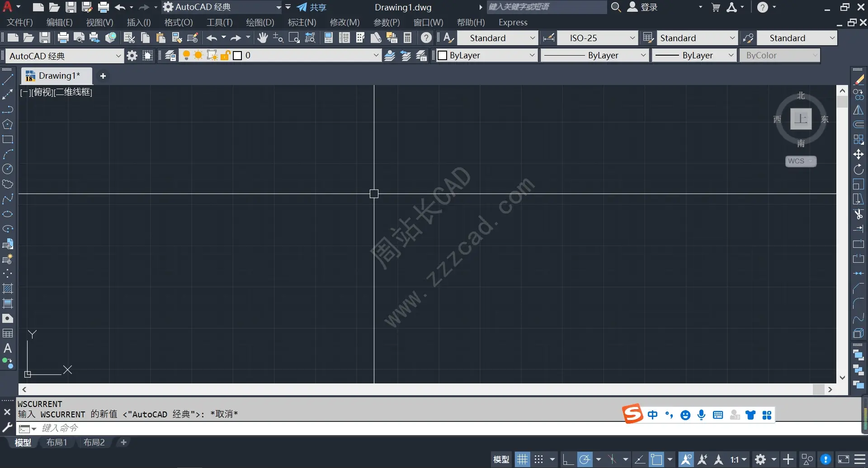Open the Layer Properties Manager

[170, 55]
